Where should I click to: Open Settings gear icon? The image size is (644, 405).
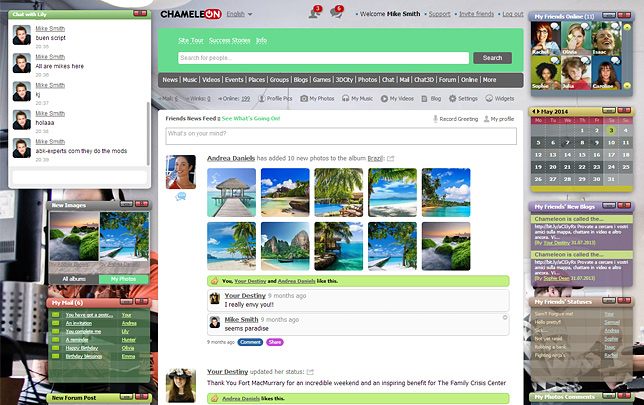pyautogui.click(x=452, y=99)
